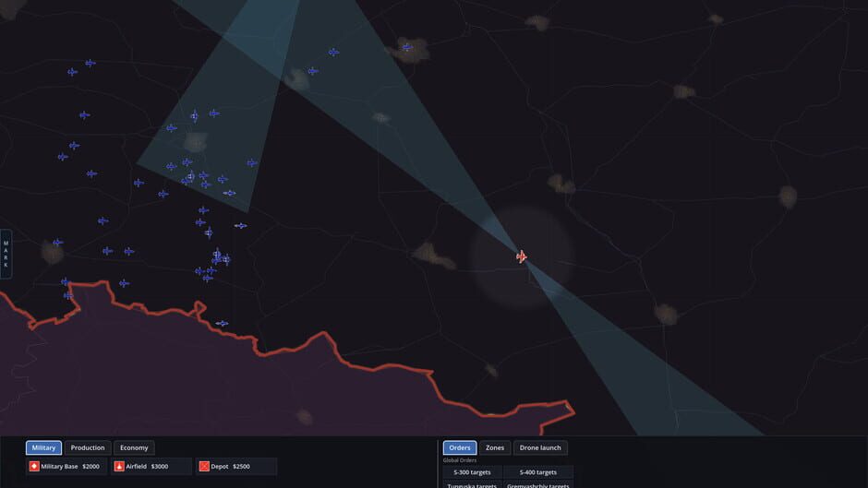The height and width of the screenshot is (488, 868).
Task: Set the S-300 targets global order
Action: pos(472,472)
